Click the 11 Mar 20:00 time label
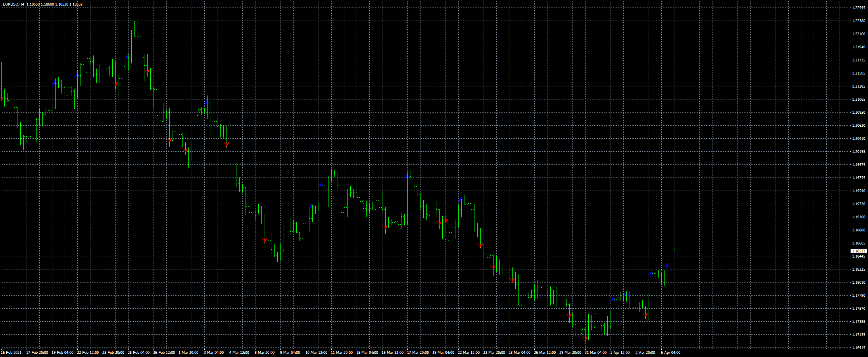The image size is (868, 357). pyautogui.click(x=342, y=352)
